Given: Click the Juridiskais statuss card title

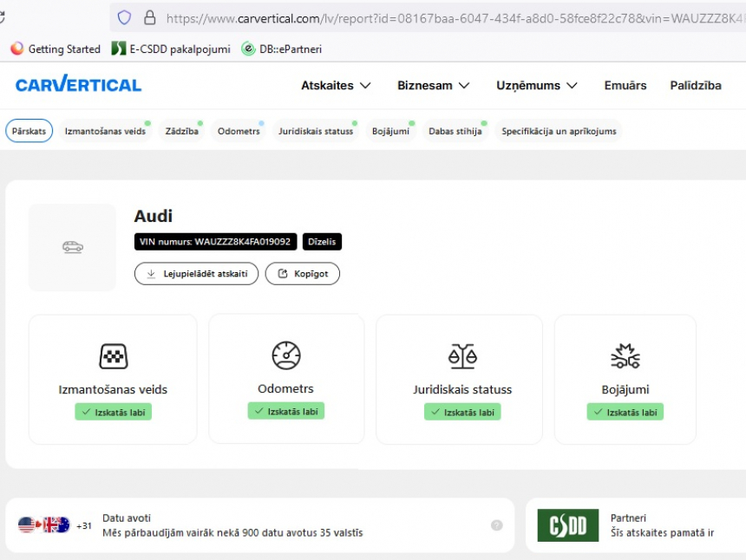Looking at the screenshot, I should point(462,389).
